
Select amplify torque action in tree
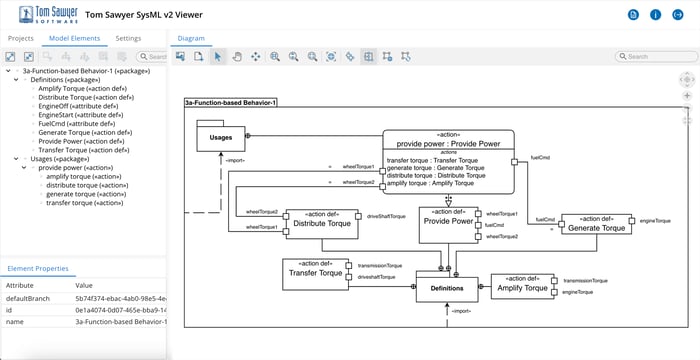pyautogui.click(x=83, y=176)
